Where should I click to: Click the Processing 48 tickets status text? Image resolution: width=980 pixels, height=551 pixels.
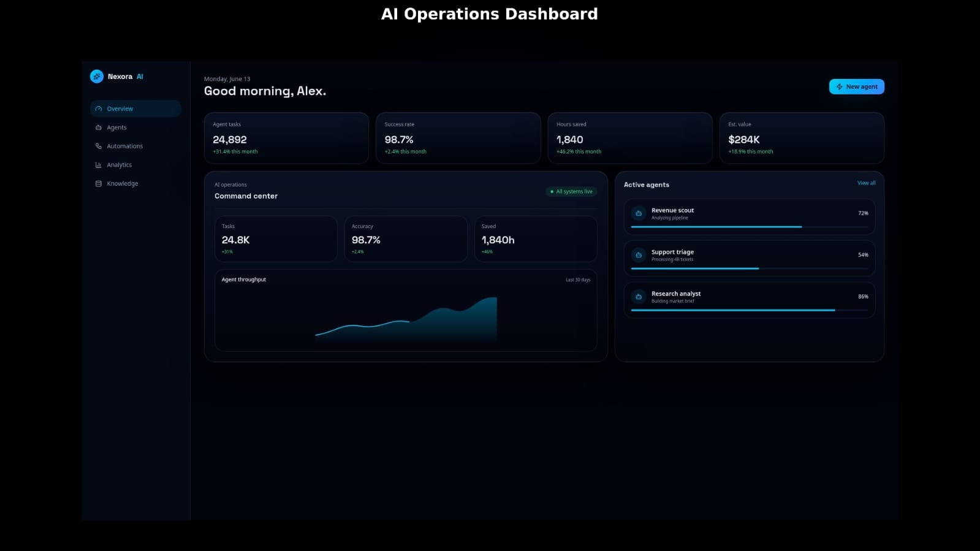[672, 260]
